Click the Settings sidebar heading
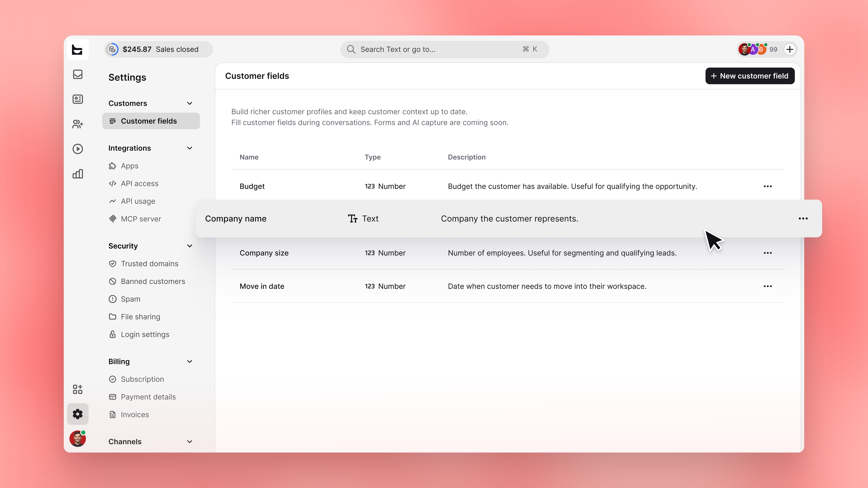This screenshot has width=868, height=488. (127, 77)
